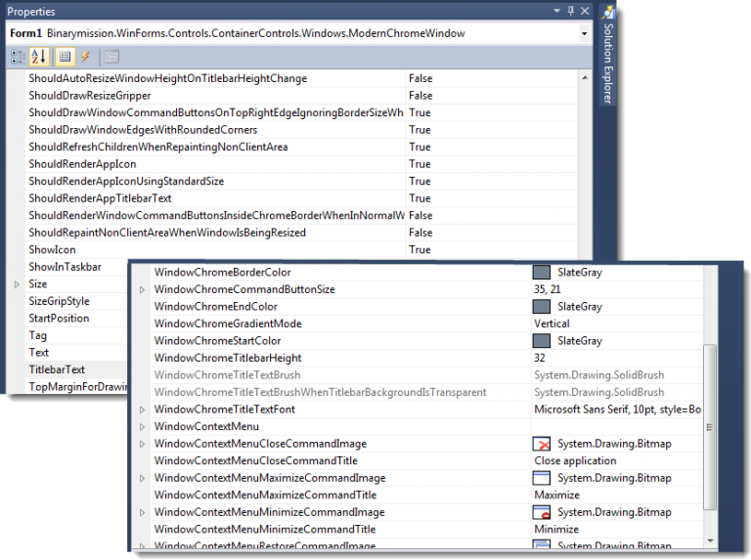Viewport: 751px width, 560px height.
Task: Expand WindowChromeCommandButtonSize property
Action: tap(142, 289)
